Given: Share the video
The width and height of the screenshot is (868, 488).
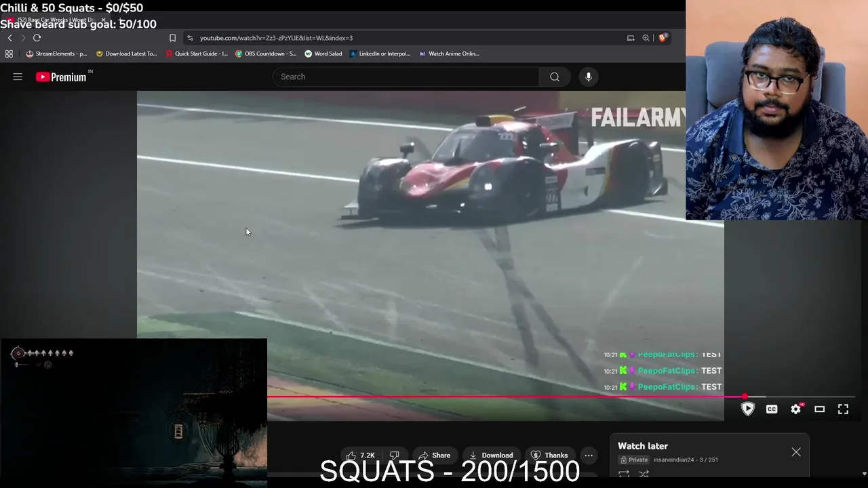Looking at the screenshot, I should (434, 455).
